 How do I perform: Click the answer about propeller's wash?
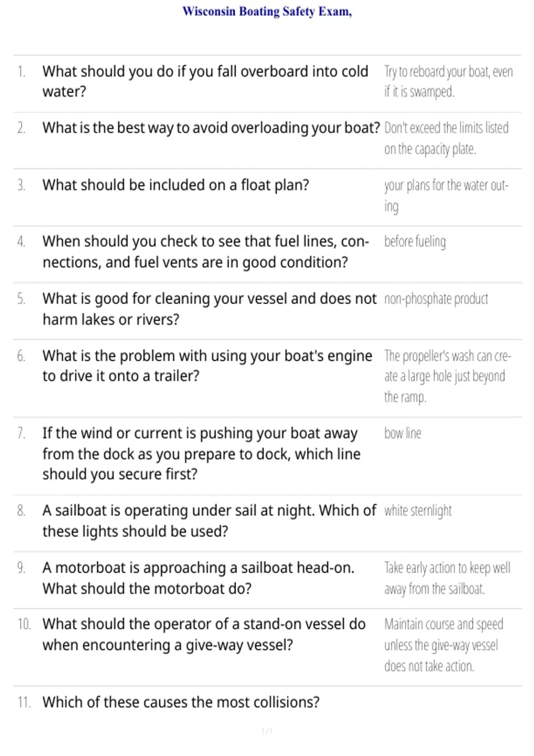point(448,376)
